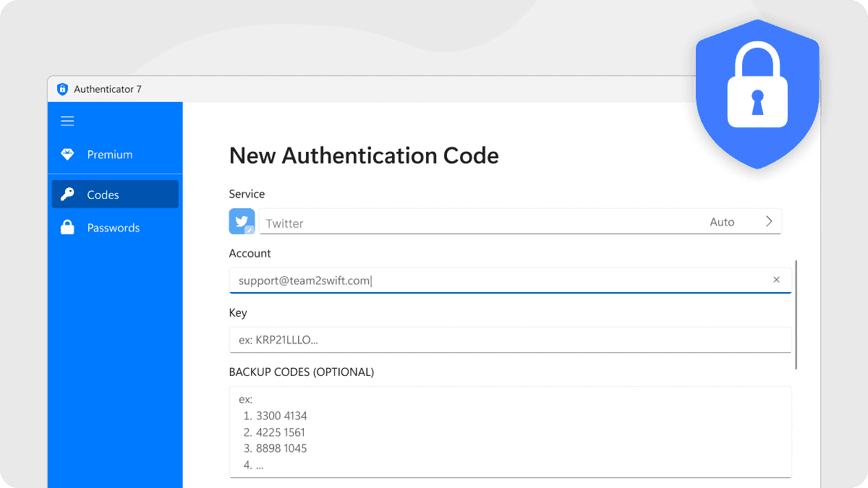
Task: Click the vertical scrollbar beside the form
Action: pyautogui.click(x=796, y=314)
